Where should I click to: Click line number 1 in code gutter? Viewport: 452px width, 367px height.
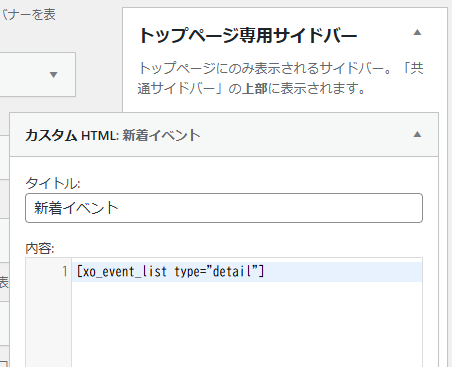[x=65, y=272]
